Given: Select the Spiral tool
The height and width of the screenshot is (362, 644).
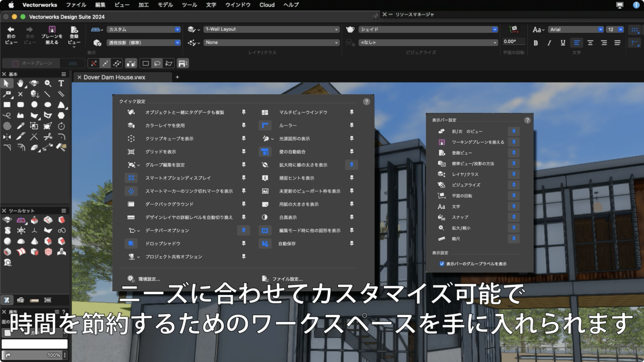Looking at the screenshot, I should pyautogui.click(x=7, y=126).
